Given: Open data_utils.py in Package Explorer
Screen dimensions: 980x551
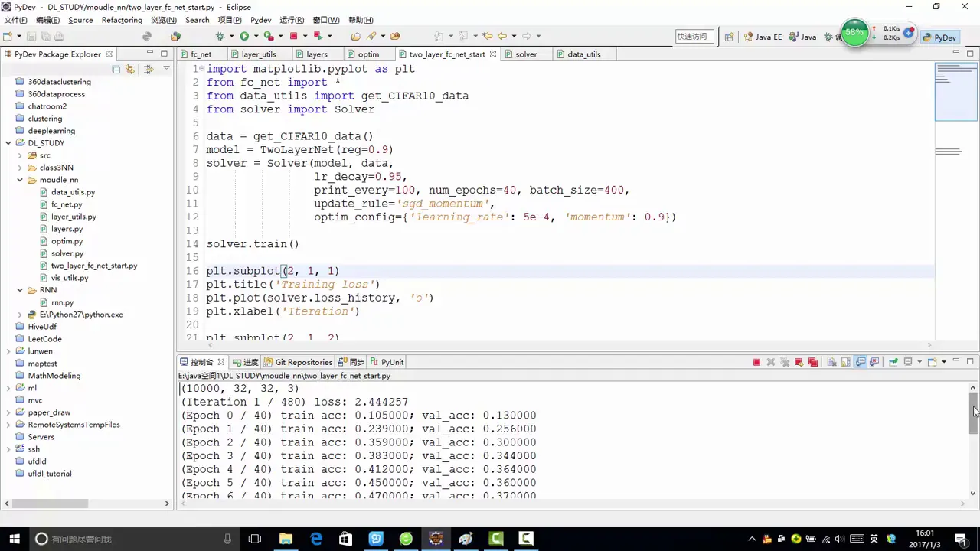Looking at the screenshot, I should tap(67, 192).
